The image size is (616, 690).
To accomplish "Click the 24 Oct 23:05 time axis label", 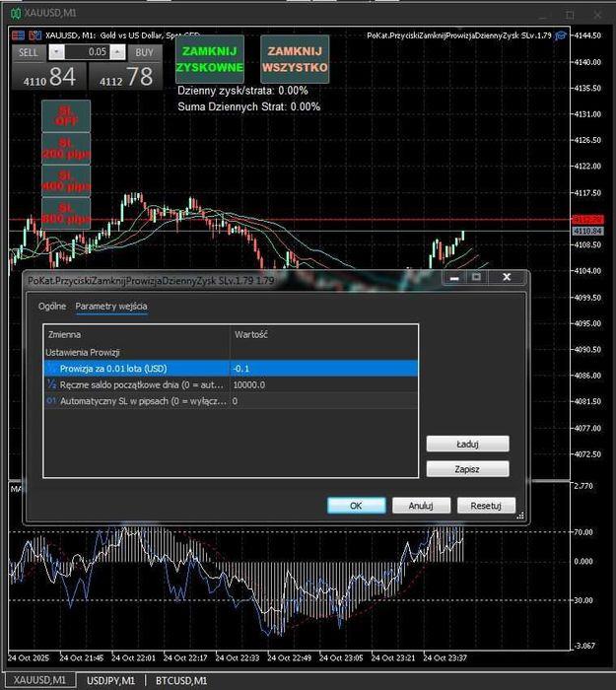I will [341, 657].
